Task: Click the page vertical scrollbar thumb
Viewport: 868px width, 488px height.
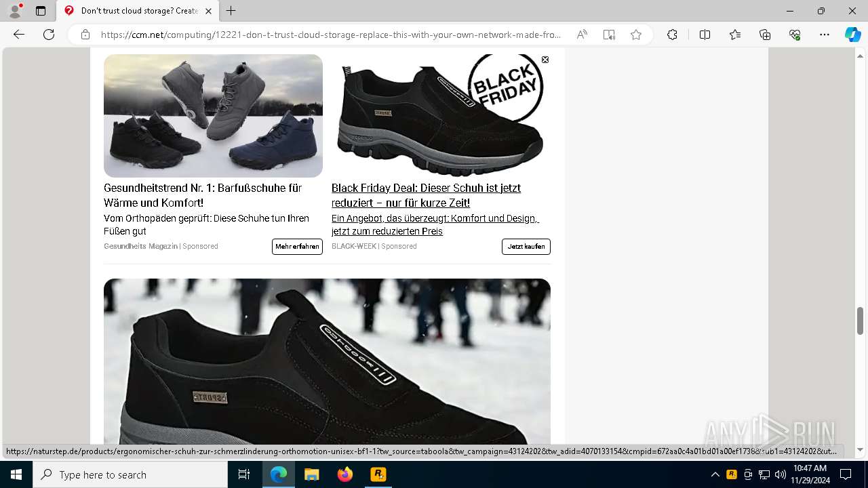Action: pos(861,321)
